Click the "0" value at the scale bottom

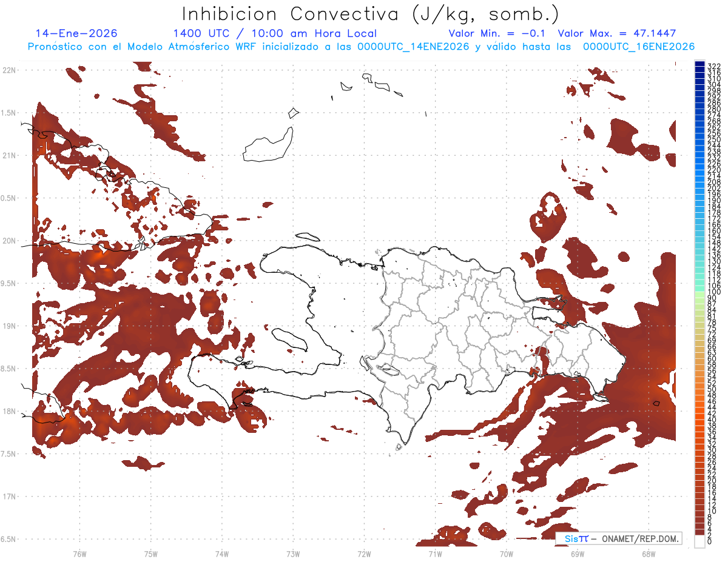[x=710, y=541]
